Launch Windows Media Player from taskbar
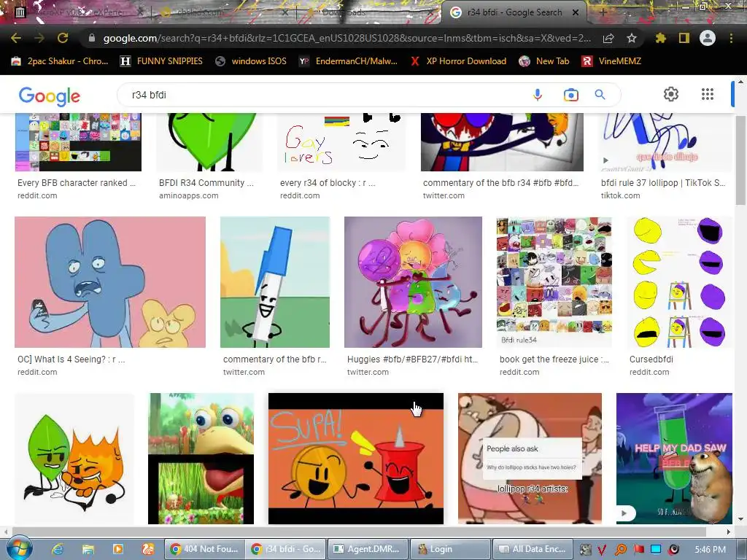Viewport: 747px width, 560px height. 117,549
